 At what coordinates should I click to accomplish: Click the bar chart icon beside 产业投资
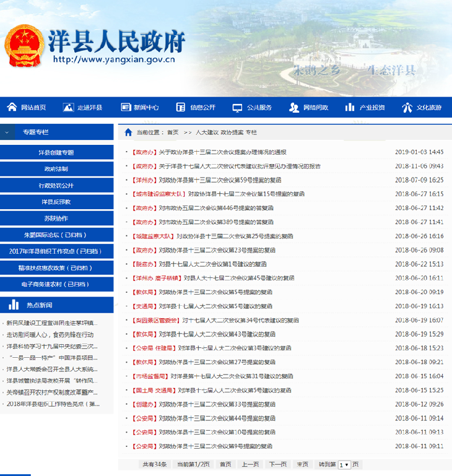[x=350, y=107]
